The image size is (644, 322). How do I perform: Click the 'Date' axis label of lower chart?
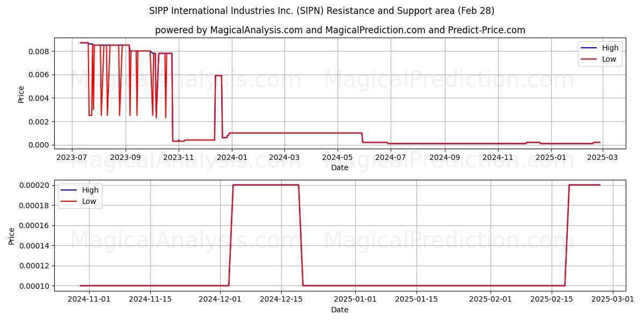[x=340, y=310]
